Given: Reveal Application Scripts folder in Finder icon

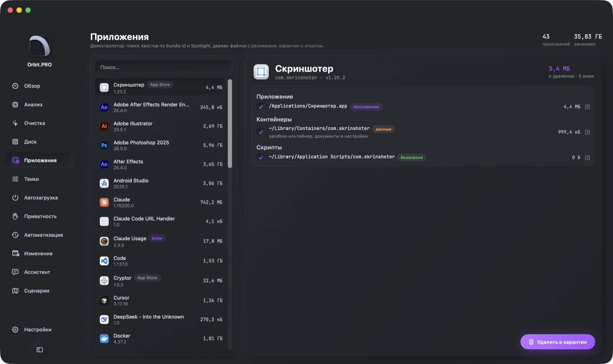Looking at the screenshot, I should point(587,158).
